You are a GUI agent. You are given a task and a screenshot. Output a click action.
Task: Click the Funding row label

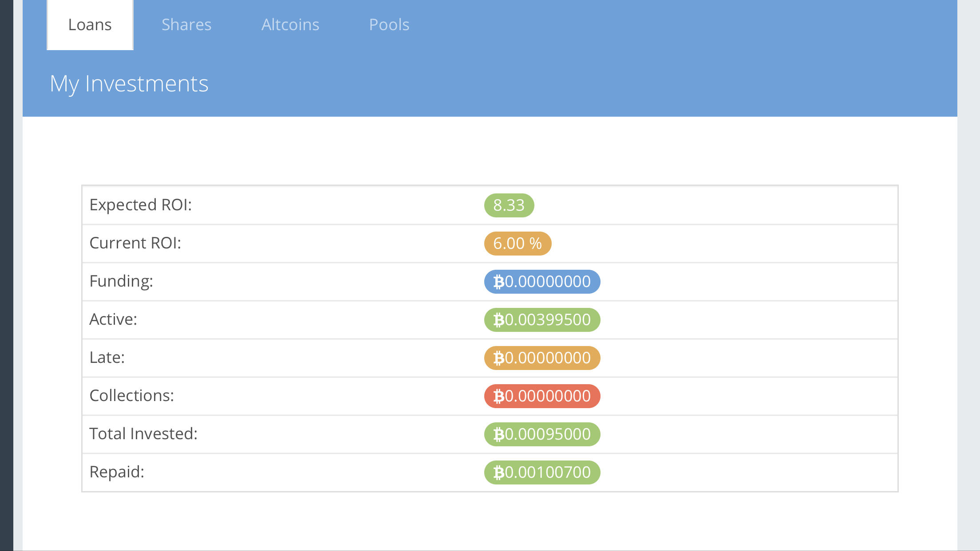[x=121, y=281]
